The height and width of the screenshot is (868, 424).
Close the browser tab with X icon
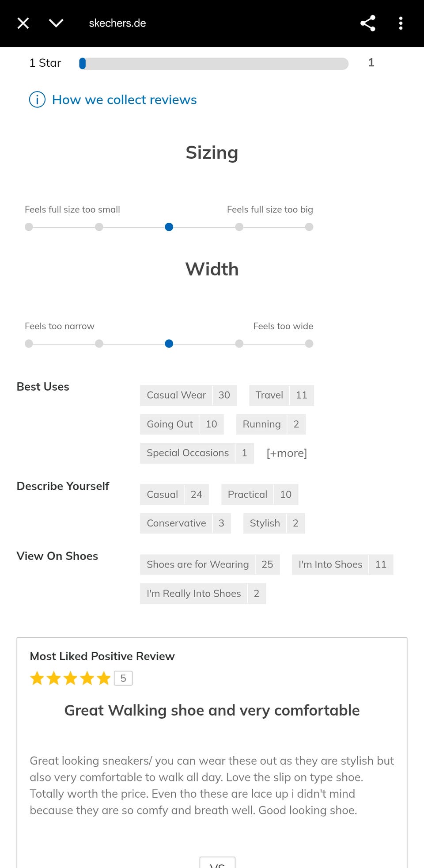tap(23, 23)
